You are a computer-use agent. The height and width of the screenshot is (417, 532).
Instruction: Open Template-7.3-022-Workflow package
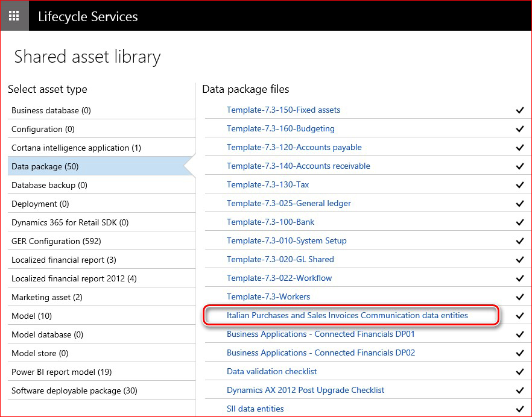(x=279, y=278)
